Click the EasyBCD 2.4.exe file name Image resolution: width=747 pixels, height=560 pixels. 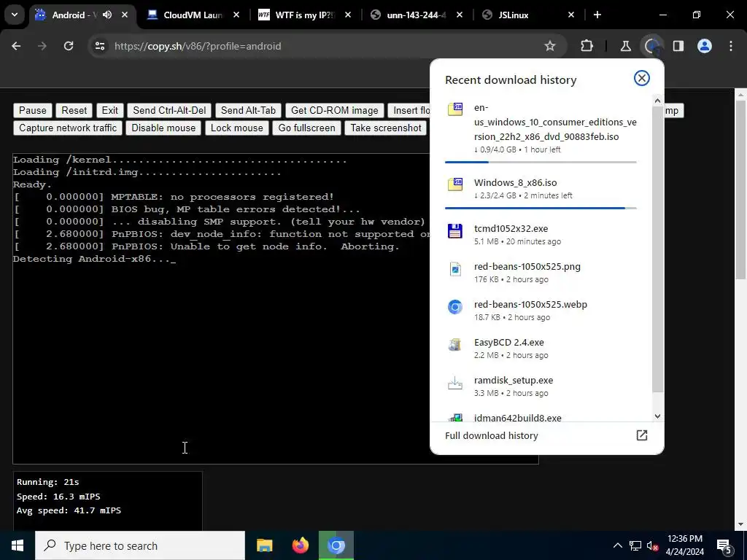508,342
